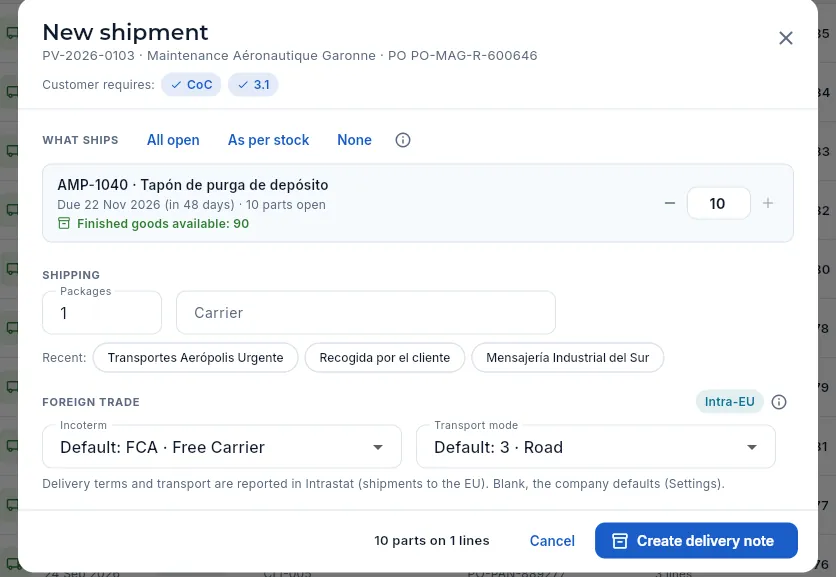Select All open ship option

click(173, 140)
